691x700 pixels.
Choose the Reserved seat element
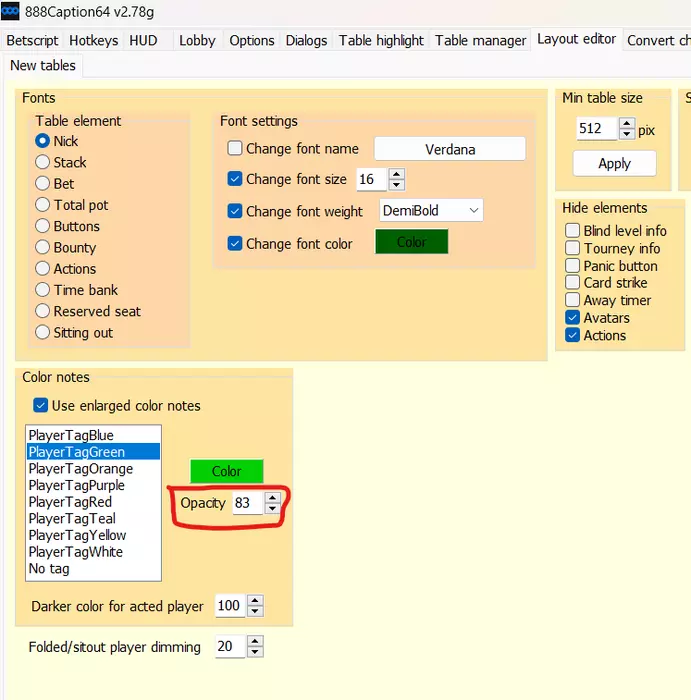[88, 311]
